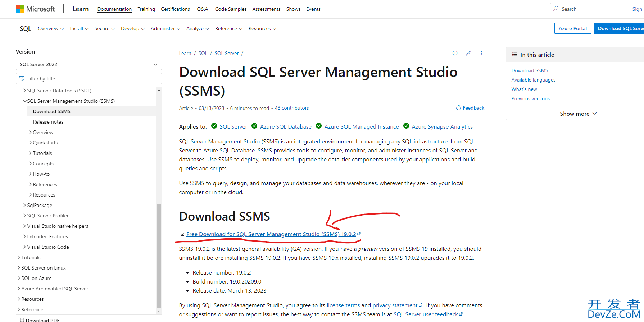644x322 pixels.
Task: Click the Learn breadcrumb link
Action: coord(185,53)
